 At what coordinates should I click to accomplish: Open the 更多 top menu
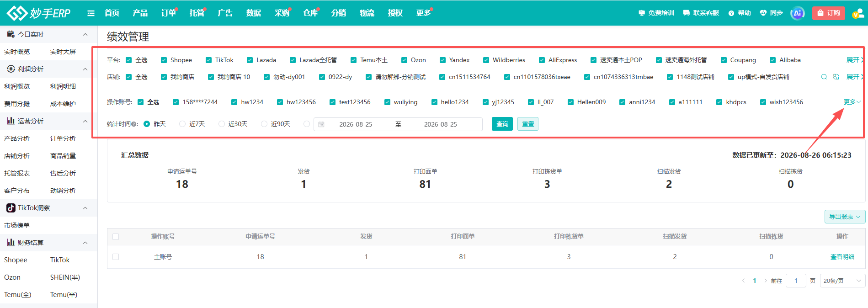pyautogui.click(x=424, y=13)
